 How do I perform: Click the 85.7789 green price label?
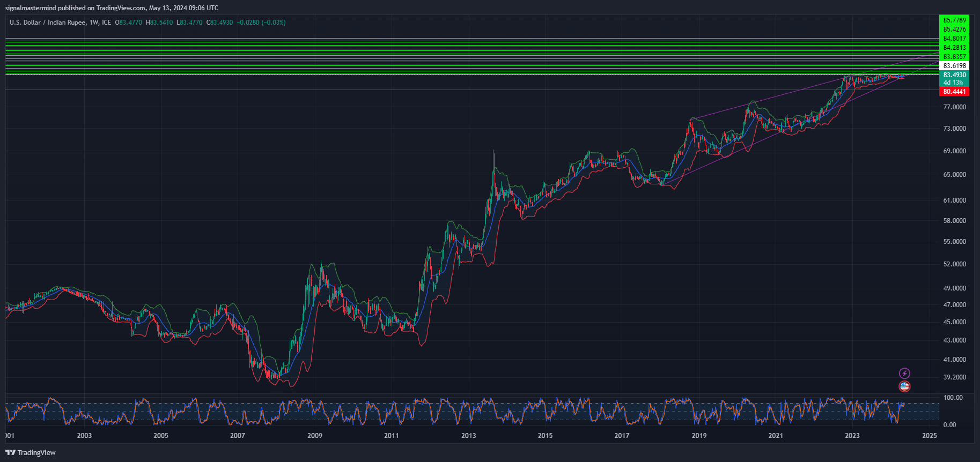click(x=955, y=20)
